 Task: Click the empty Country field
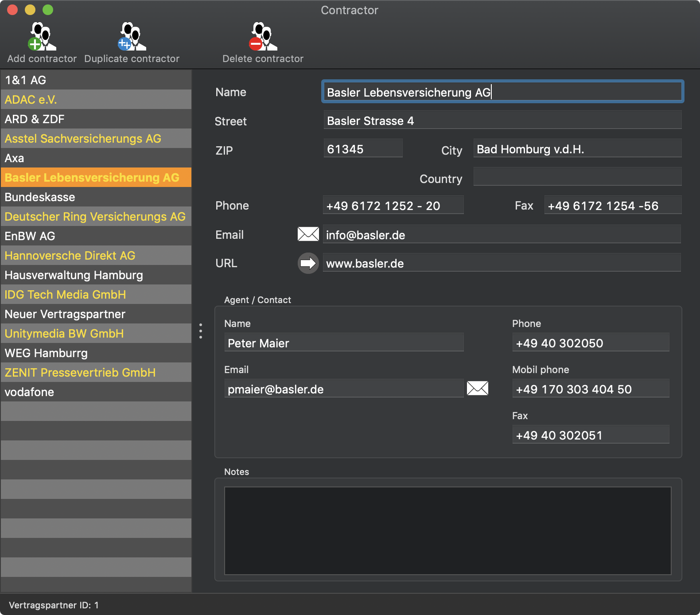577,177
